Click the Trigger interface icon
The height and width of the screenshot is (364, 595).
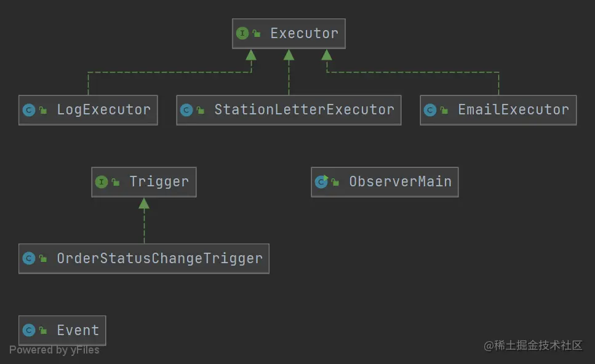(102, 182)
